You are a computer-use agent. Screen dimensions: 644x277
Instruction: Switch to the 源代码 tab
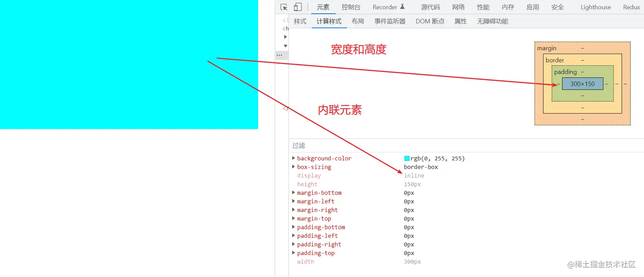[430, 7]
